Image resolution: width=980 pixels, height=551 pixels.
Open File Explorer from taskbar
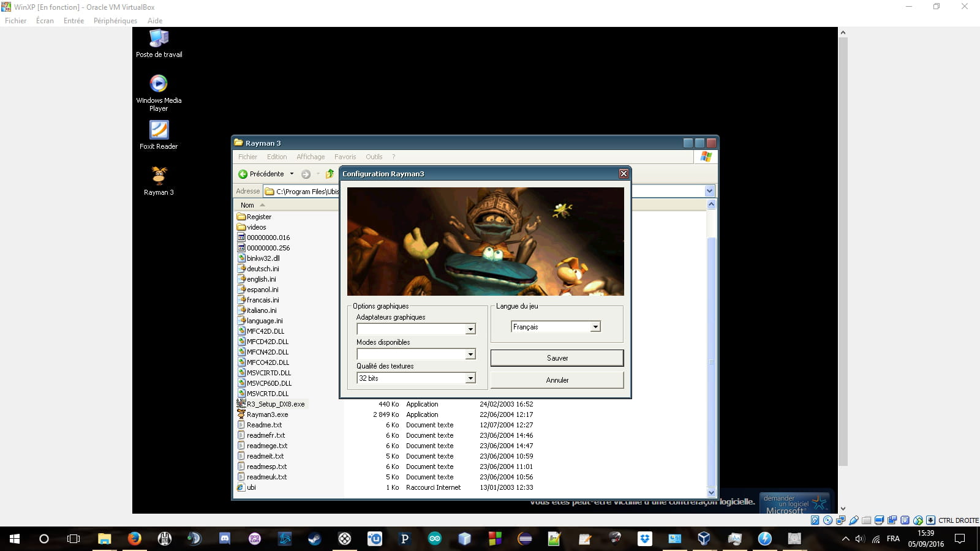tap(104, 539)
